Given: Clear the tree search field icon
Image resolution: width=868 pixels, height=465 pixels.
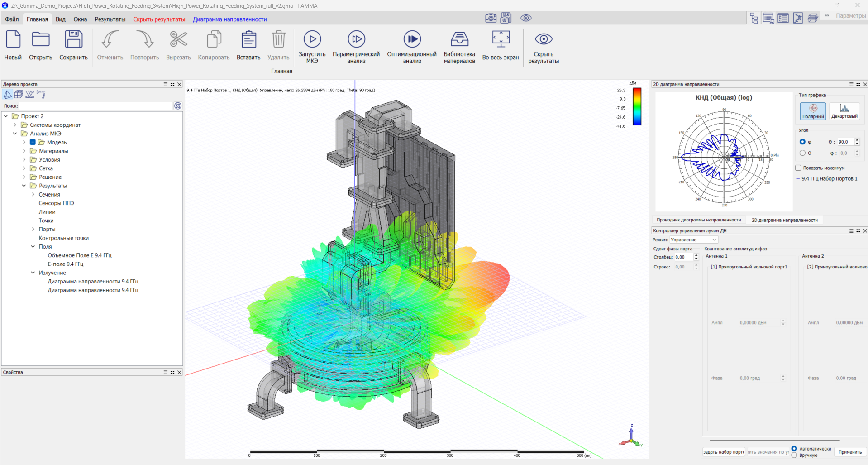Looking at the screenshot, I should 178,106.
